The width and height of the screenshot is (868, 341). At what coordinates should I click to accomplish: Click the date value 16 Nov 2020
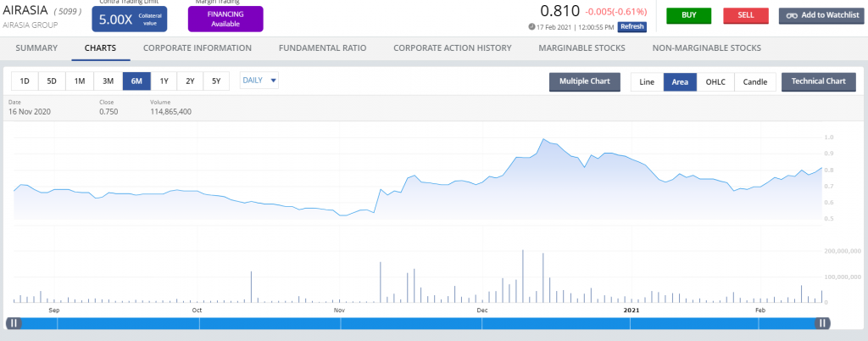[x=30, y=112]
